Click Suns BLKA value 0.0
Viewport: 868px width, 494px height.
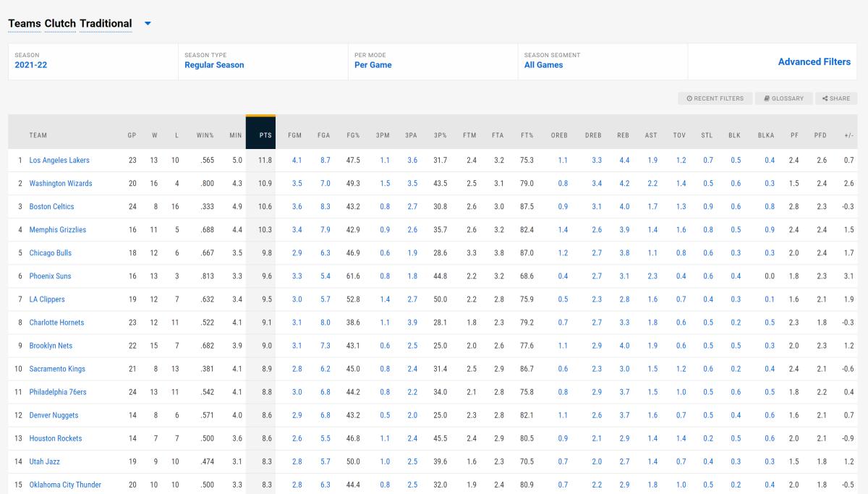point(770,276)
